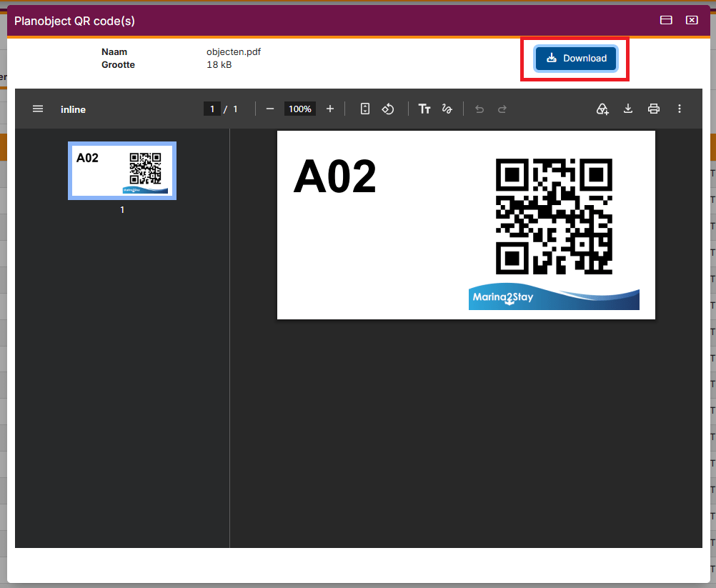716x588 pixels.
Task: Open the PDF viewer more actions menu
Action: click(x=679, y=109)
